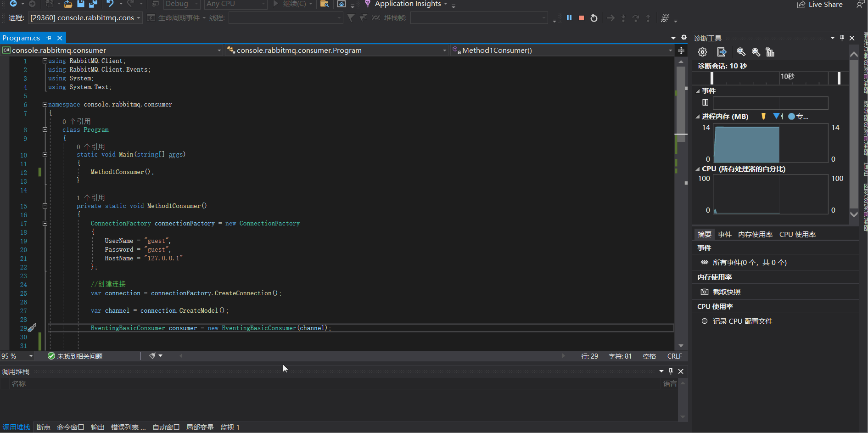Enable Record CPU profile radio button
The image size is (868, 433).
(x=705, y=321)
